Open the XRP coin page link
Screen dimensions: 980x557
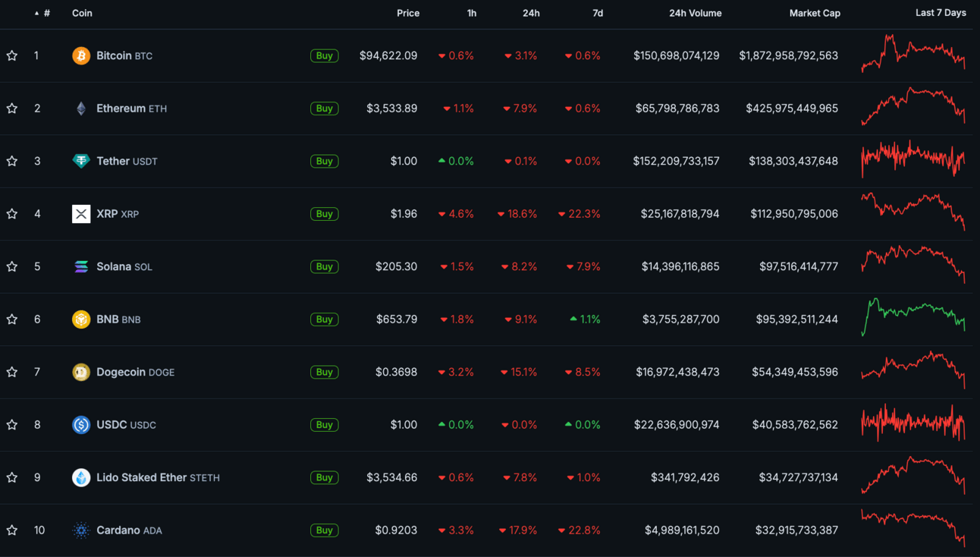[x=118, y=214]
